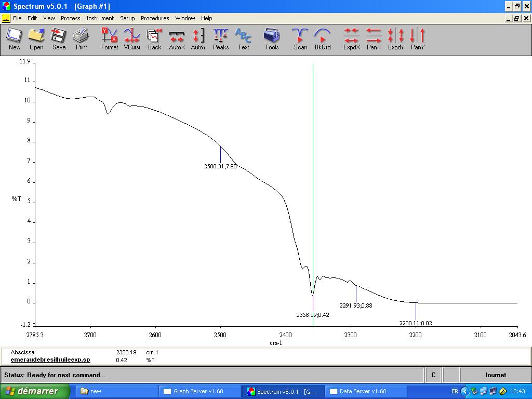Image resolution: width=532 pixels, height=399 pixels.
Task: Open the Format graph tool
Action: pos(110,39)
